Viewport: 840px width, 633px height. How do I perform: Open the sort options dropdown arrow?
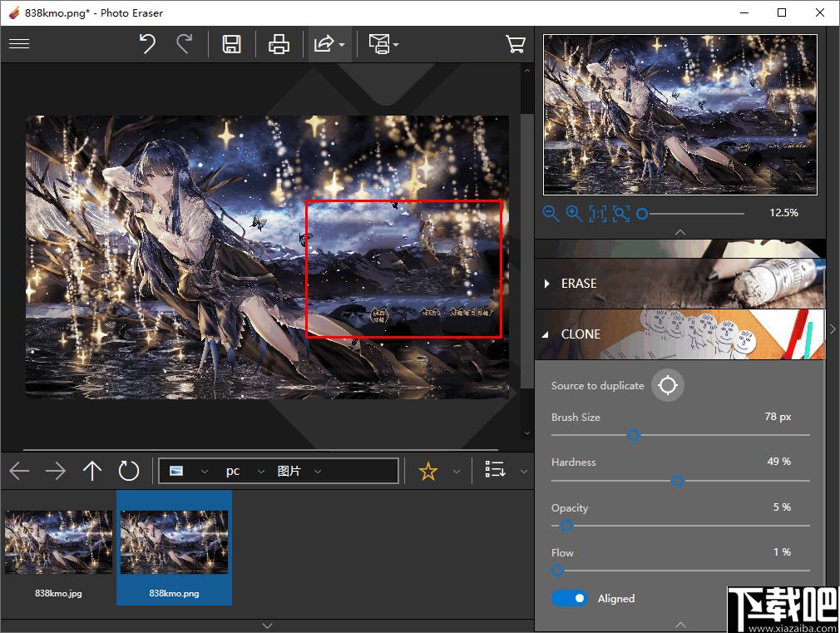524,472
